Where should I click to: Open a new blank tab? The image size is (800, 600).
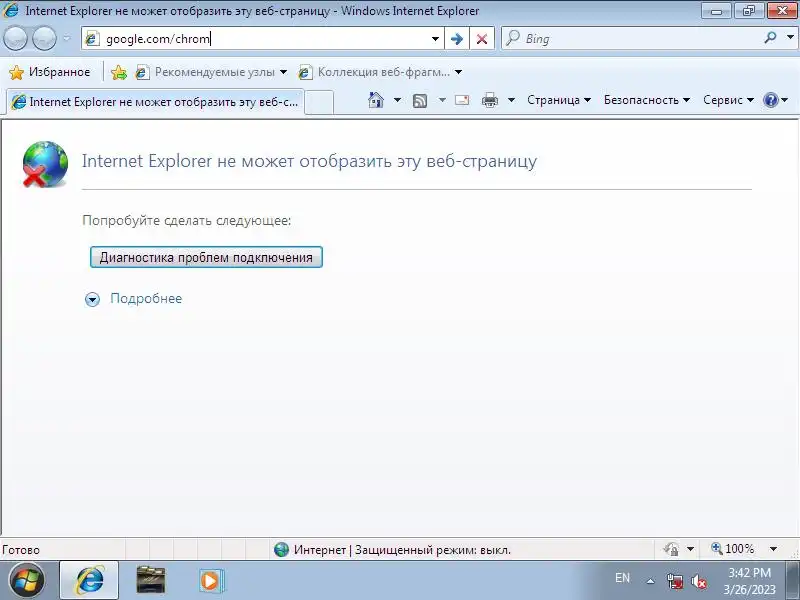(319, 103)
